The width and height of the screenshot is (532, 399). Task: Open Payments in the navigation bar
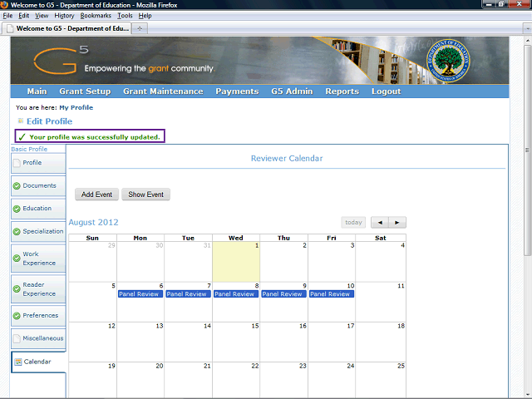point(237,91)
